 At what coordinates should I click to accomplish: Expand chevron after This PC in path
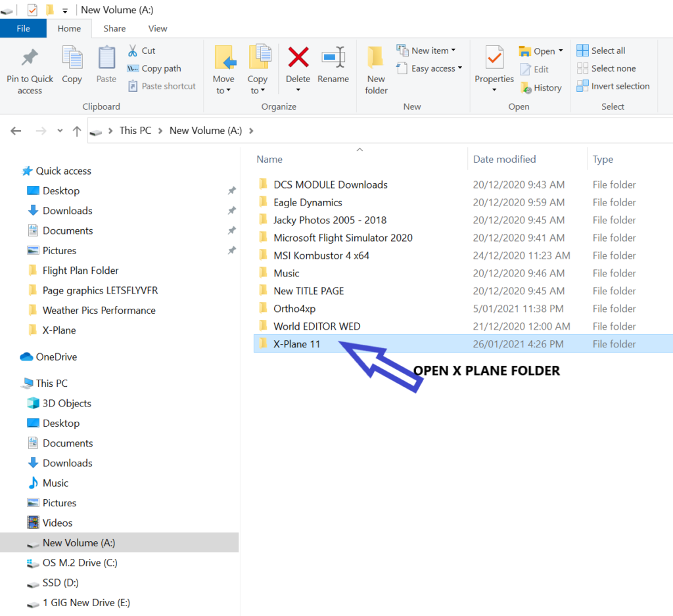[x=160, y=131]
